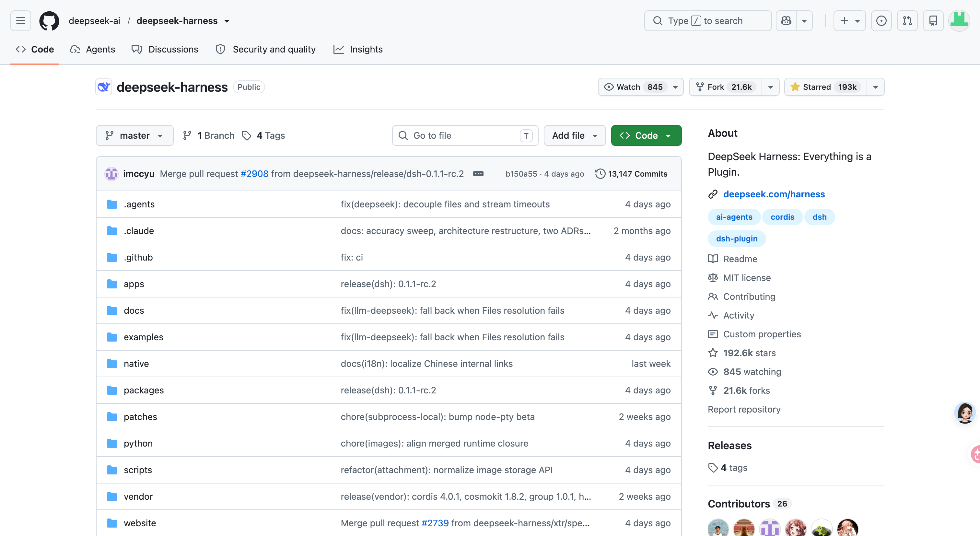Open the master branch selector
980x536 pixels.
click(x=135, y=135)
